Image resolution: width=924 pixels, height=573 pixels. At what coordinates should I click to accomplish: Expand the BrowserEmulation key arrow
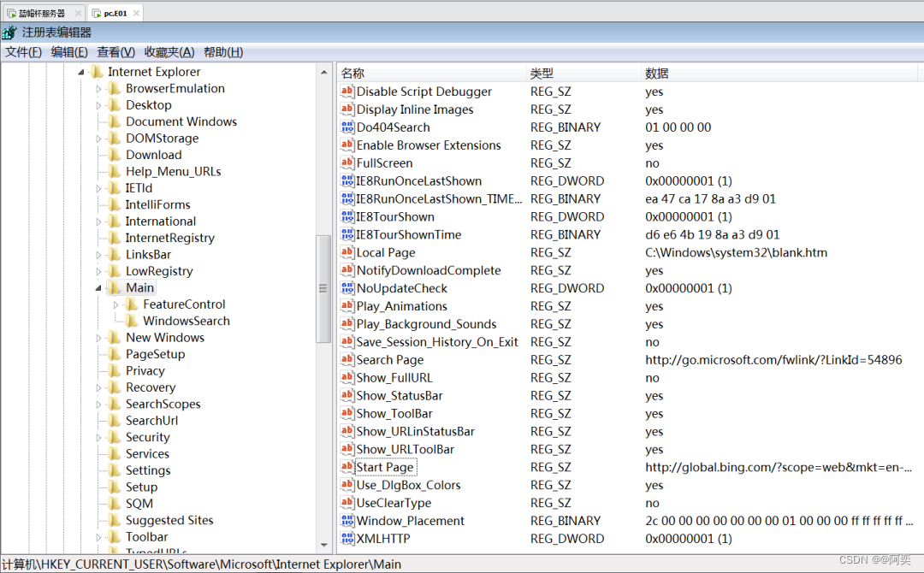click(x=98, y=89)
